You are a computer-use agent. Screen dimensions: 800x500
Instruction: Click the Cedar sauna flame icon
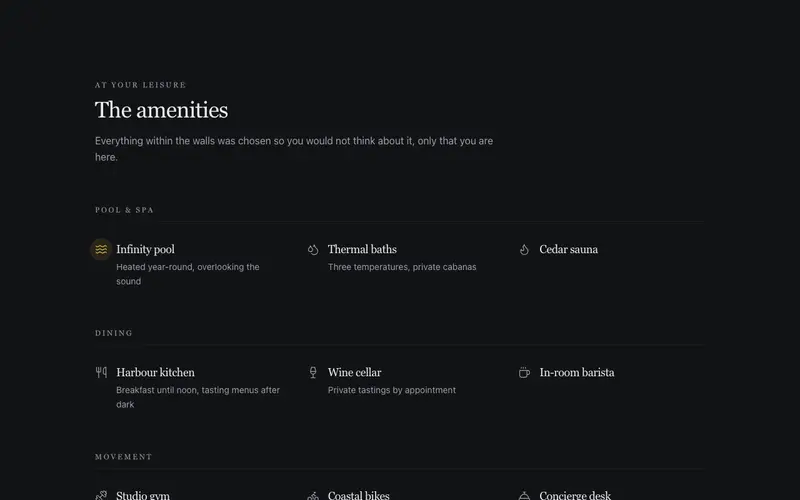click(x=524, y=249)
